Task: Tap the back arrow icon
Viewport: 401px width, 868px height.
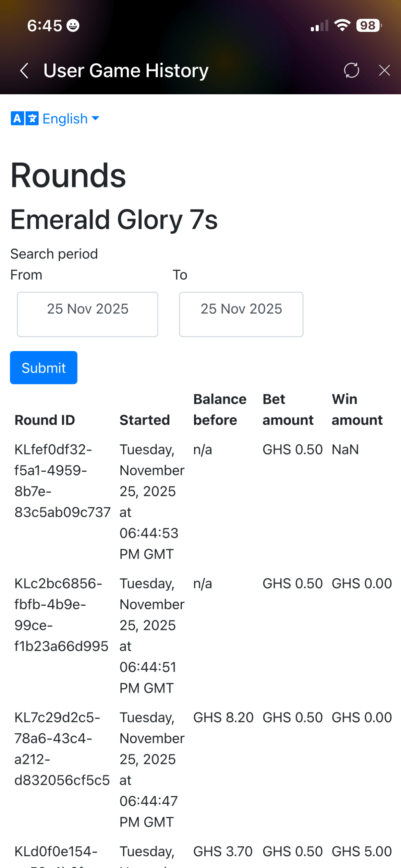Action: [x=24, y=71]
